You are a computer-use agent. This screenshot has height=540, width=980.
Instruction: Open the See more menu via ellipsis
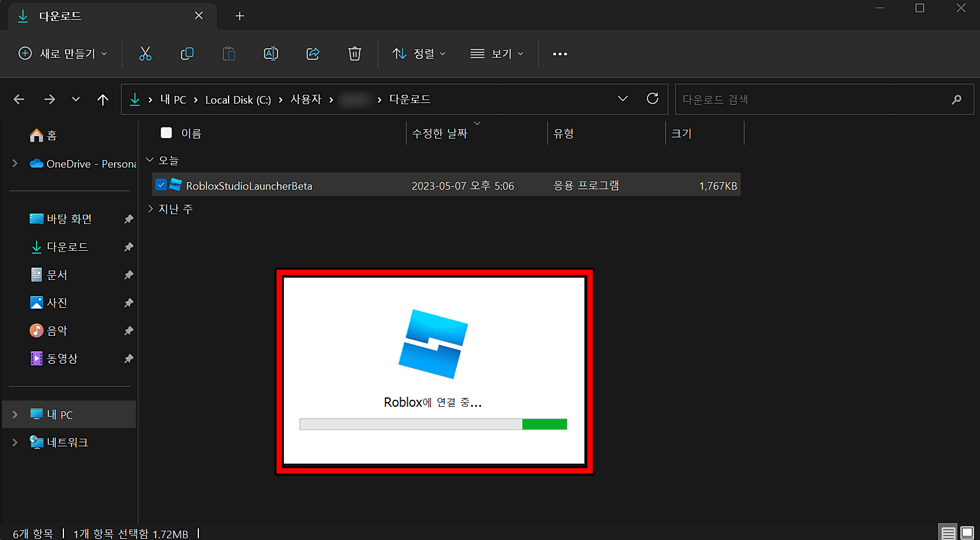click(560, 54)
